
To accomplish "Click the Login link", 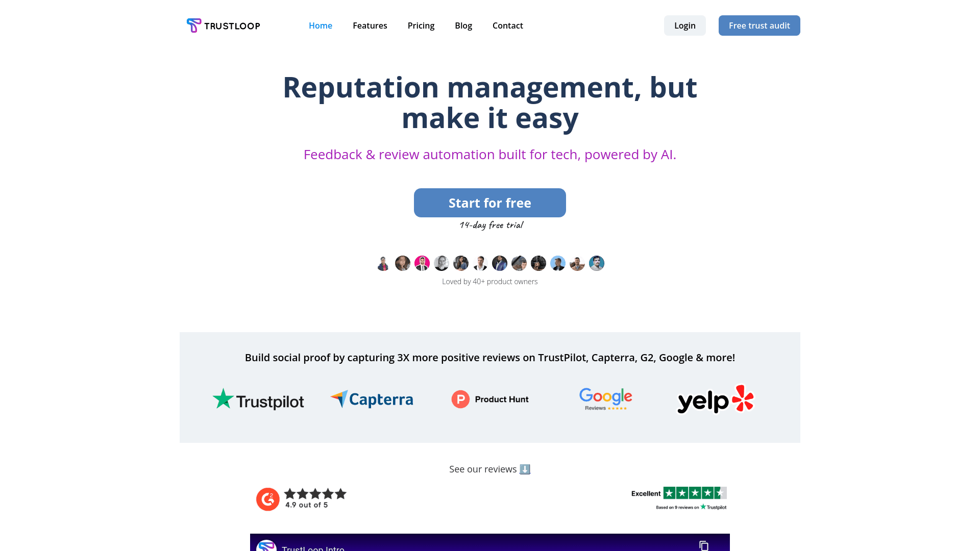I will (684, 26).
